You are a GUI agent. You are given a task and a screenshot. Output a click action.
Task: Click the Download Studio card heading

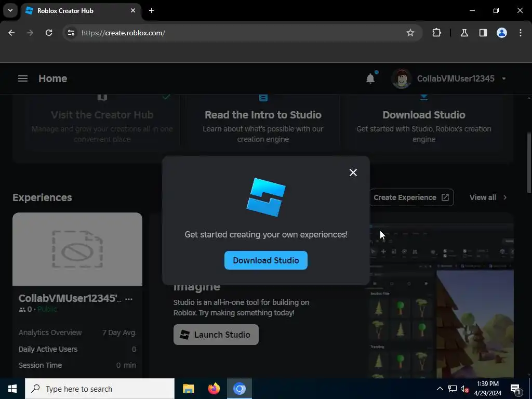(x=424, y=115)
